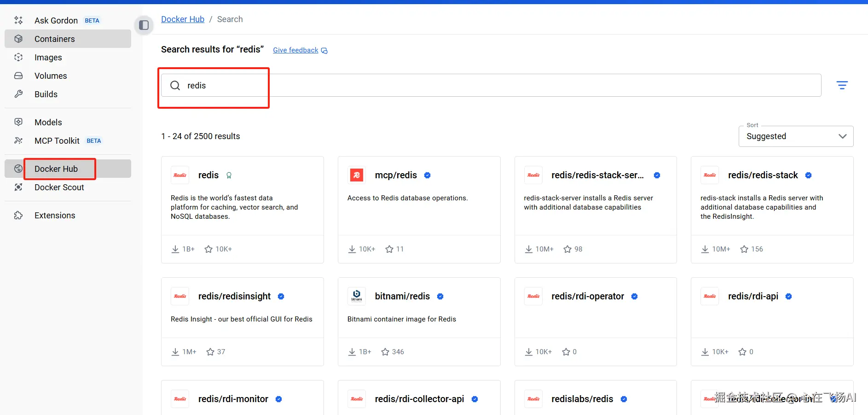
Task: Click verified badge next to mcp/redis
Action: (x=427, y=175)
